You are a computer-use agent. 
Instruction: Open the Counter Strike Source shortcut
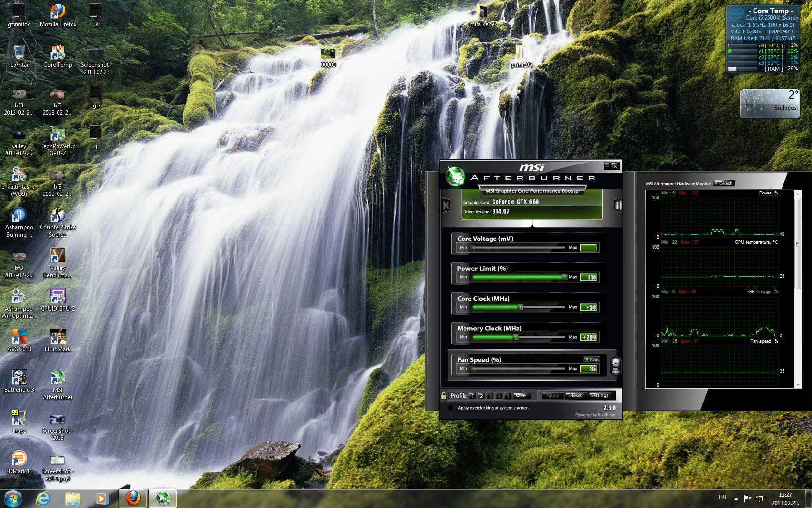coord(58,223)
